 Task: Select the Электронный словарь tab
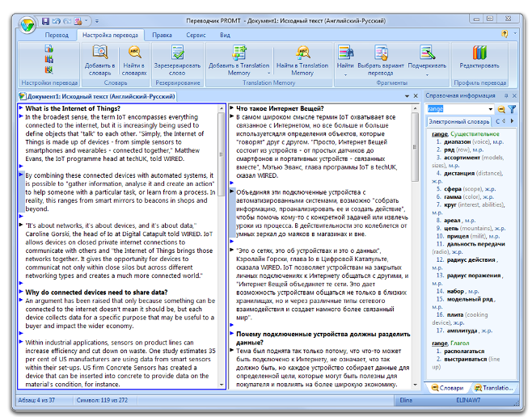(x=458, y=121)
